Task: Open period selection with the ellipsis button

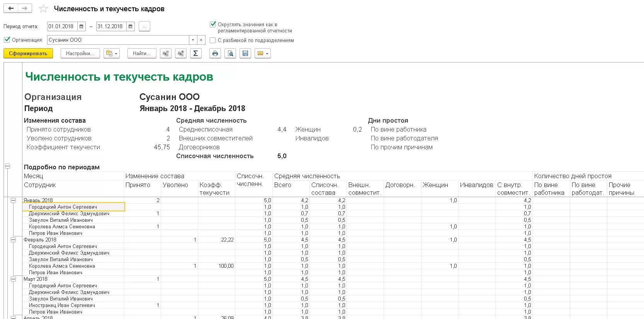Action: (x=144, y=26)
